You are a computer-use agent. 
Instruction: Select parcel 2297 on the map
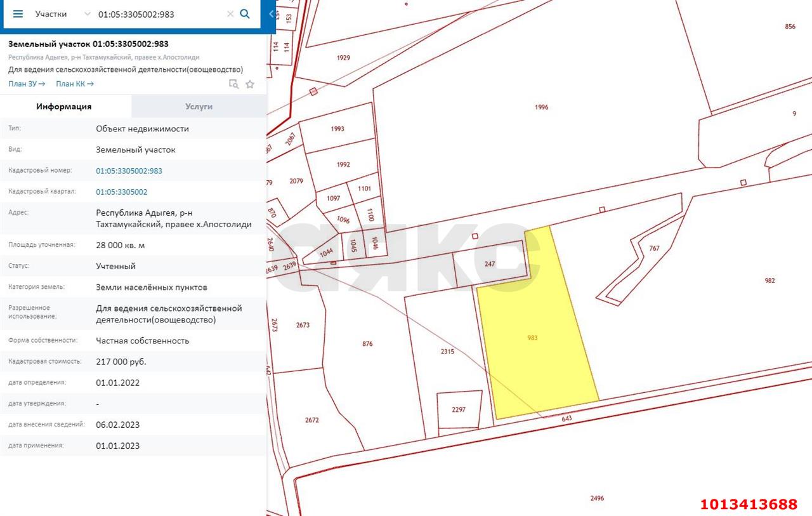[x=459, y=410]
